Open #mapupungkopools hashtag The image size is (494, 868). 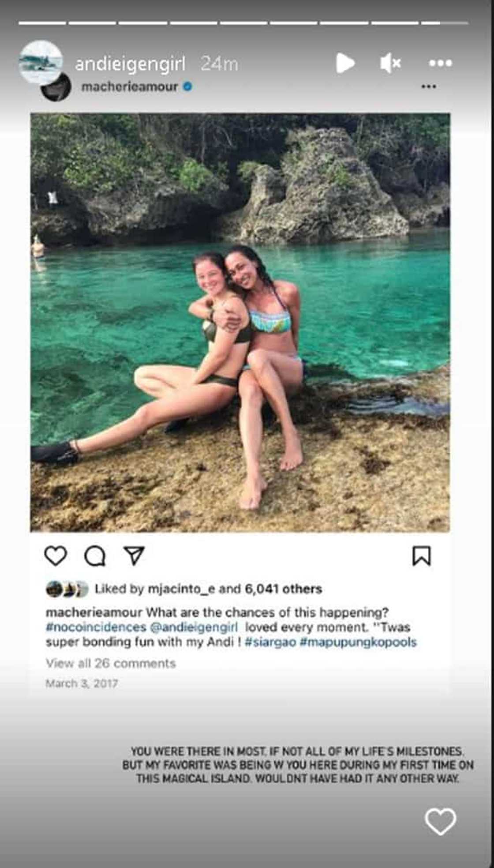point(358,642)
